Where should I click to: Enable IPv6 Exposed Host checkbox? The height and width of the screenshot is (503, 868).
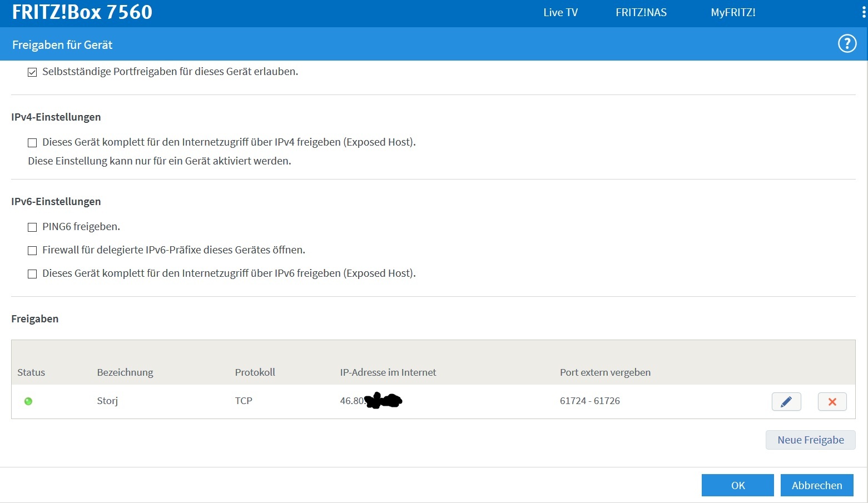tap(32, 274)
